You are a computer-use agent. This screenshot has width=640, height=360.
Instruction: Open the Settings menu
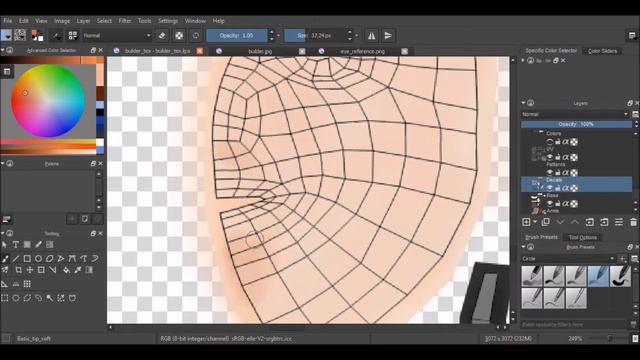tap(168, 21)
